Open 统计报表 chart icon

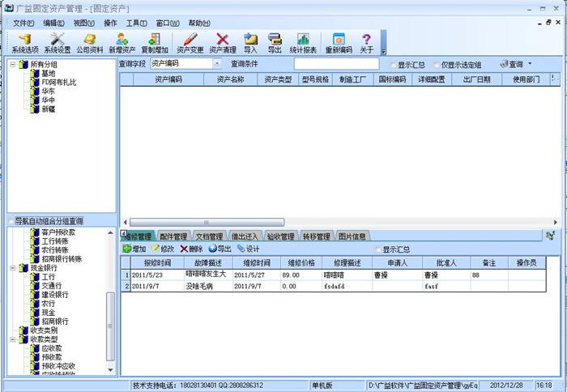coord(303,43)
